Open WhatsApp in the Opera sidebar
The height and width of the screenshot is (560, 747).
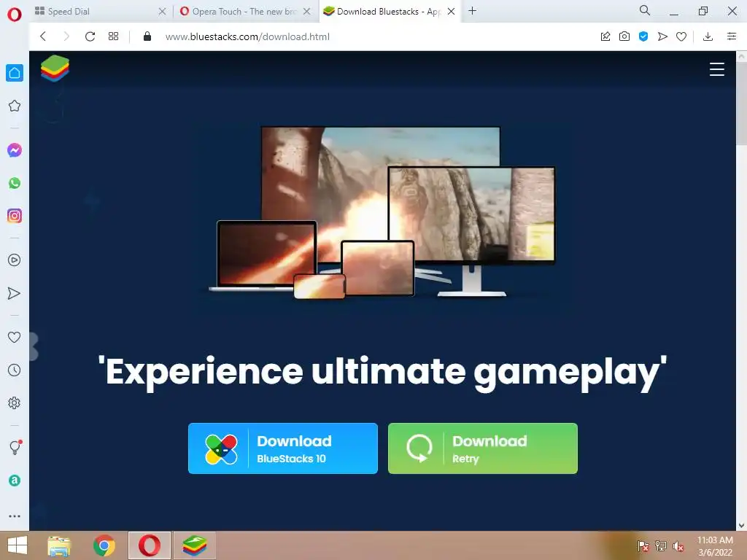15,183
